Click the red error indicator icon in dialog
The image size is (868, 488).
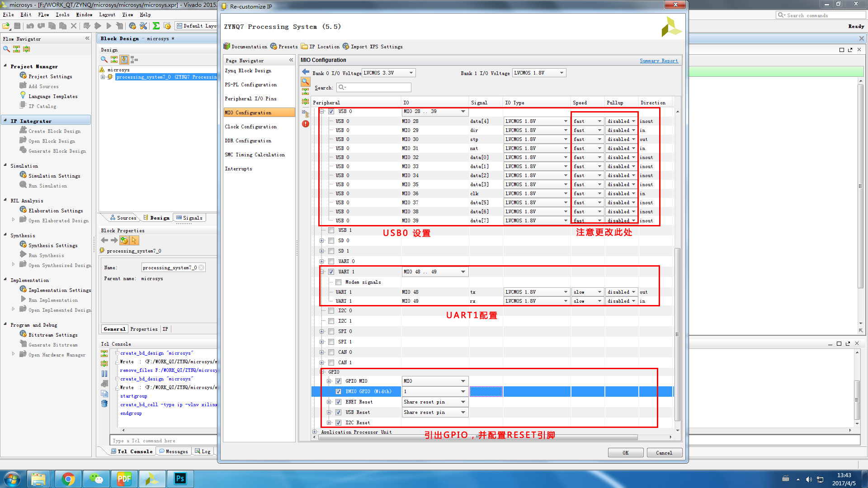(x=306, y=124)
